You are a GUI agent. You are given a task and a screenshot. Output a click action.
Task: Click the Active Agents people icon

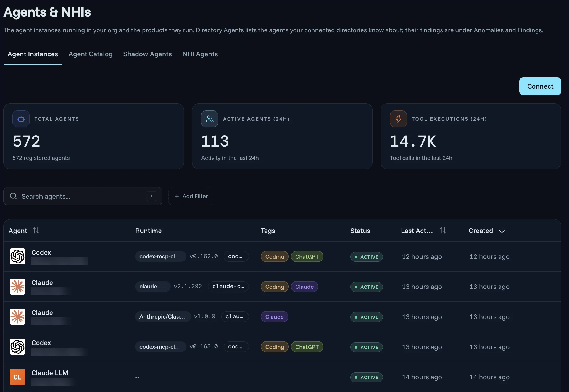(210, 119)
